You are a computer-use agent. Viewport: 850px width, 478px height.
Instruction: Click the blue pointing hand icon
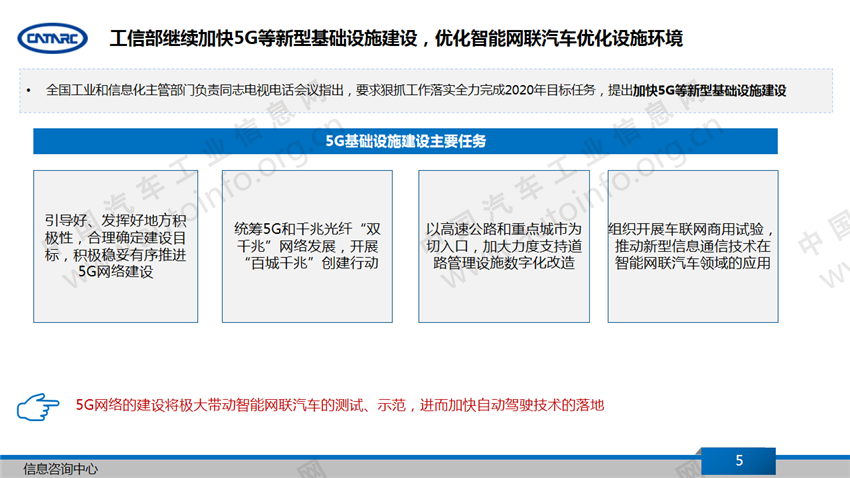(37, 407)
